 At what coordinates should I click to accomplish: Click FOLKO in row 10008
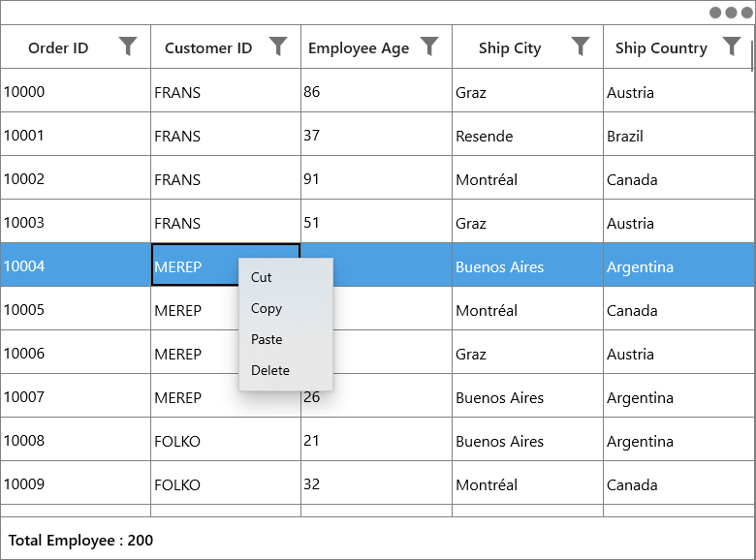click(177, 441)
